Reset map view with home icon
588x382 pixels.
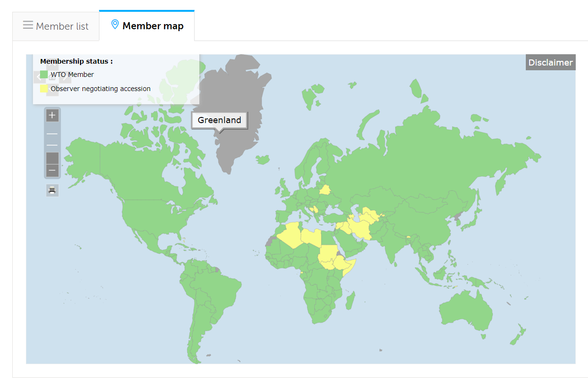coord(52,77)
